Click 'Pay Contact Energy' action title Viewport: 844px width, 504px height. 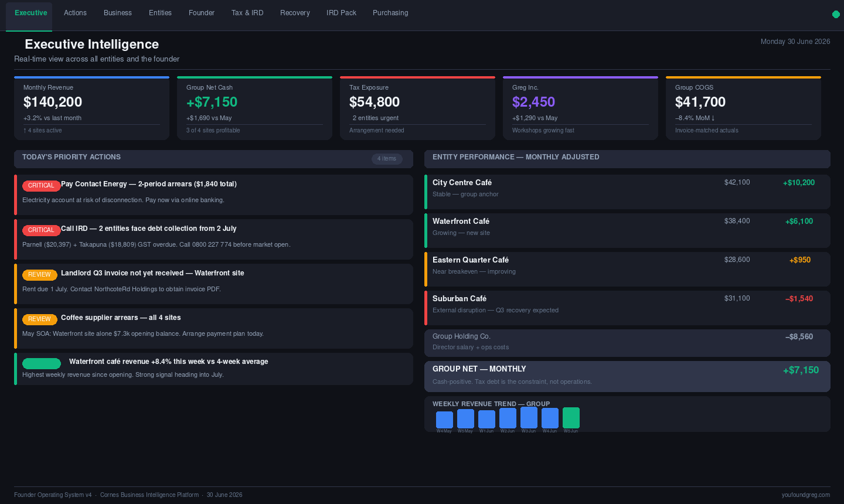click(149, 184)
